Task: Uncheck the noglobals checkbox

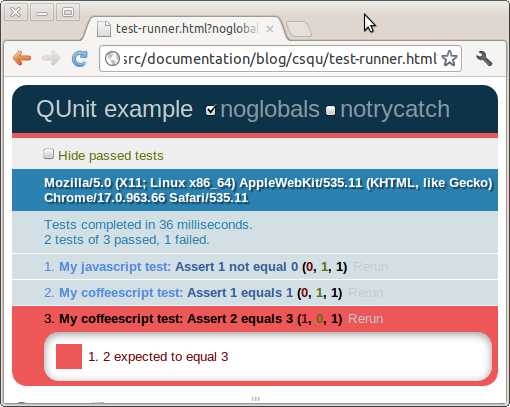Action: point(211,110)
